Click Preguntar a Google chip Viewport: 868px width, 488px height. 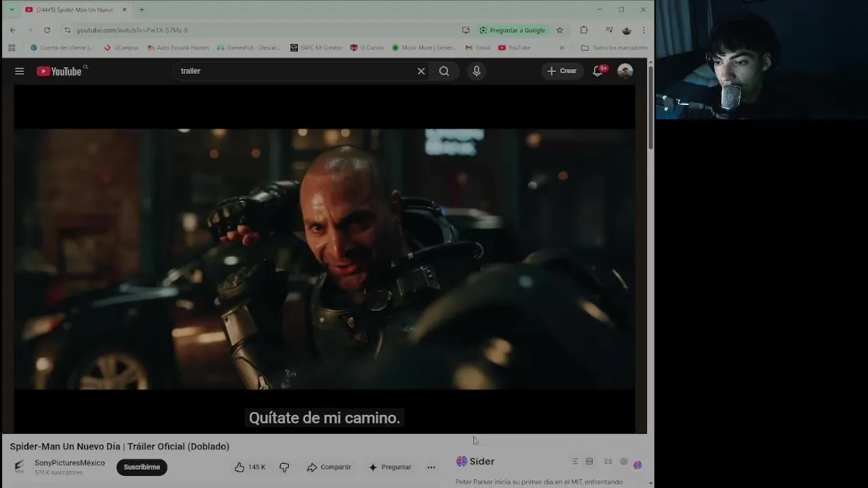(x=512, y=30)
